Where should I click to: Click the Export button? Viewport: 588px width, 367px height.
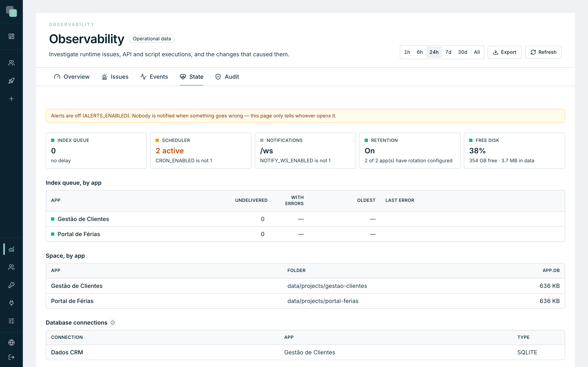[504, 52]
